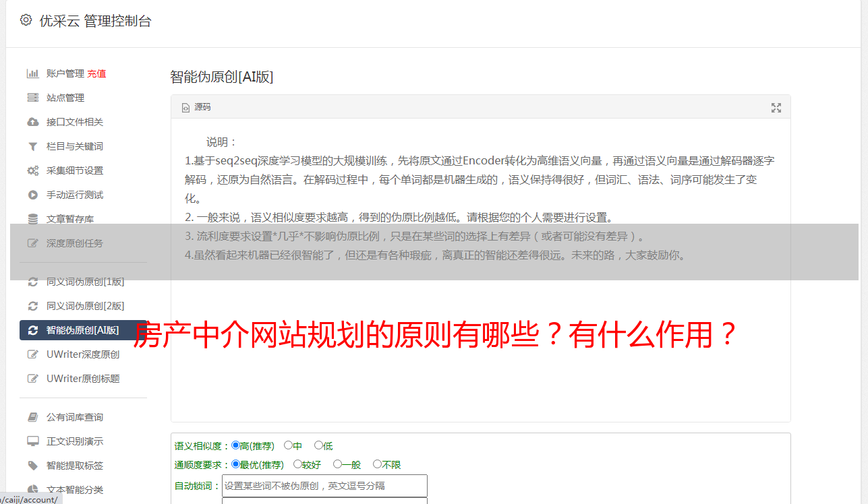
Task: Toggle fullscreen with the editor expand icon
Action: pos(776,108)
